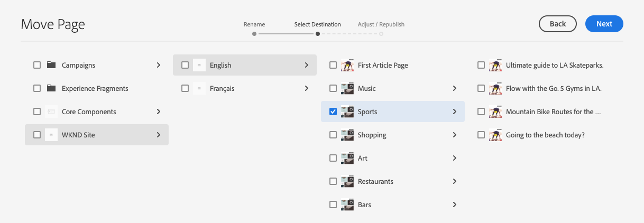Select the English column item

tap(220, 66)
